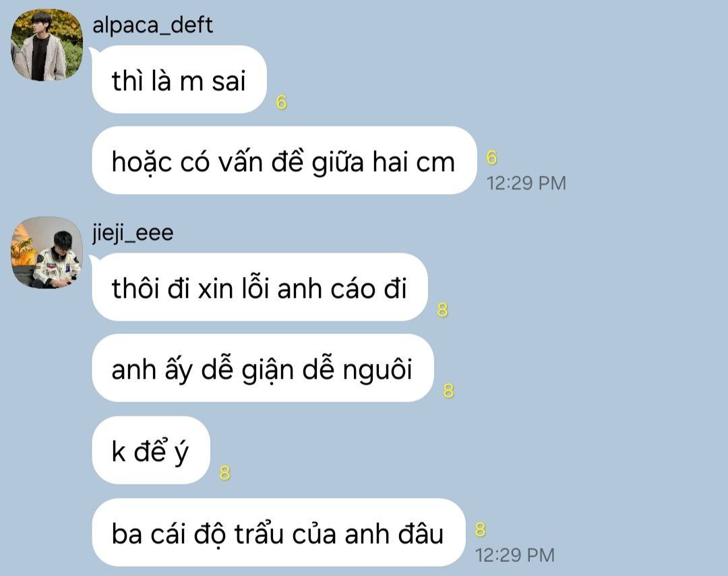Tap unread count 6 above first 12:29 PM
This screenshot has width=728, height=576.
point(491,158)
